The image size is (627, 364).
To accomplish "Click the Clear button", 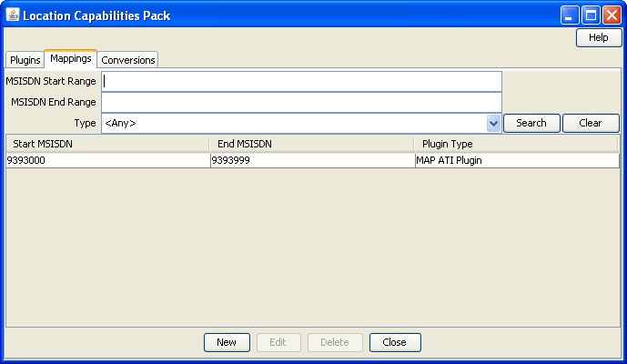I will [x=591, y=123].
